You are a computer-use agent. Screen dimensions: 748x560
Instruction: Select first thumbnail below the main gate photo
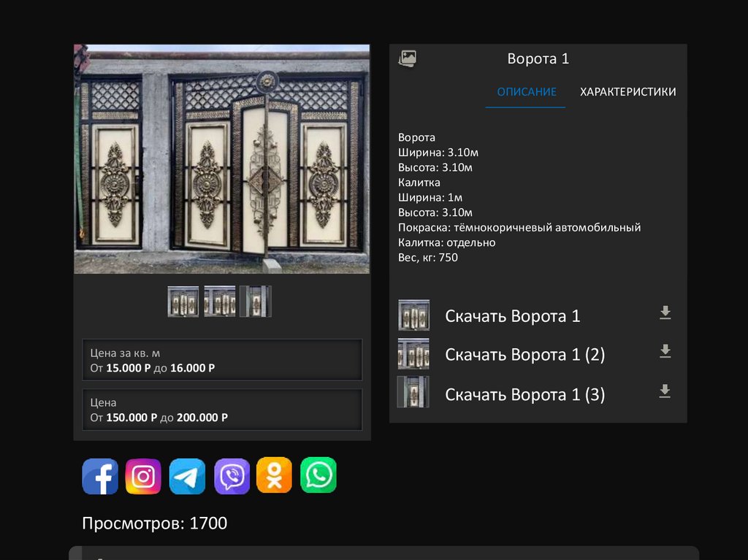(183, 302)
